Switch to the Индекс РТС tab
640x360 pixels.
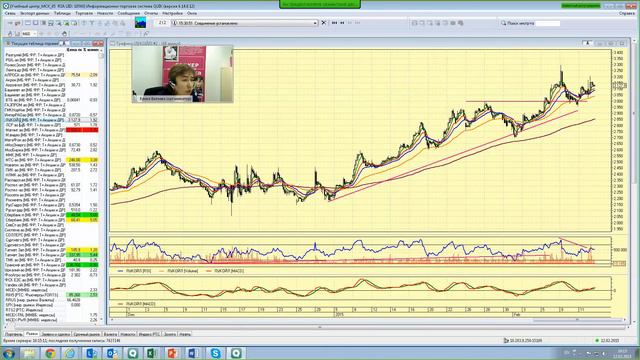[149, 334]
